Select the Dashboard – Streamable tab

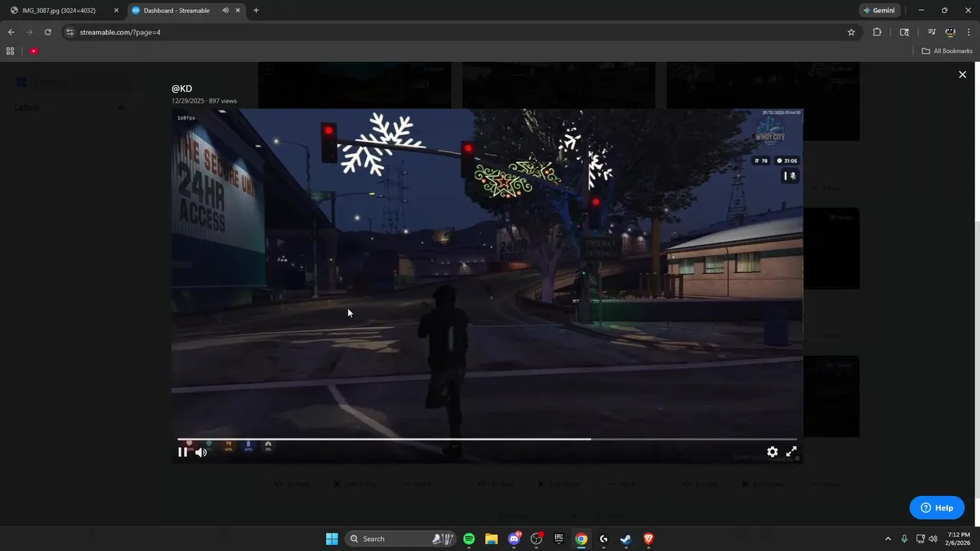[176, 11]
